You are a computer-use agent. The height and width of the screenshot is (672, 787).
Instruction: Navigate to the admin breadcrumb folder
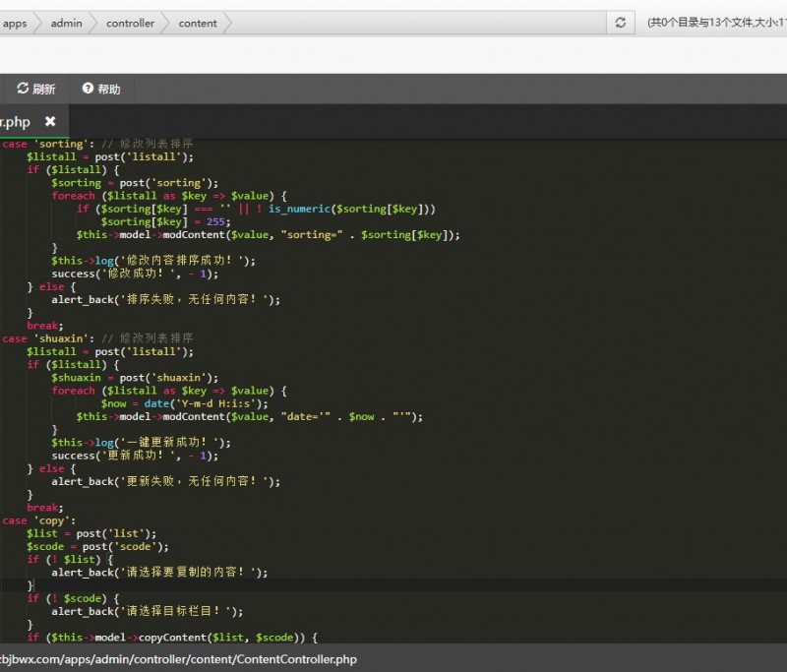click(x=67, y=23)
